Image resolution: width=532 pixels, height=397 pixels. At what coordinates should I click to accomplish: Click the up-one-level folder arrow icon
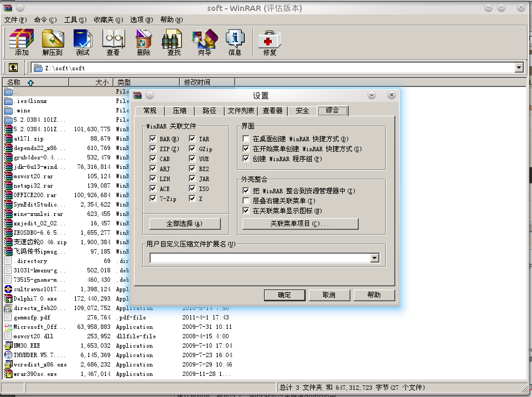13,68
